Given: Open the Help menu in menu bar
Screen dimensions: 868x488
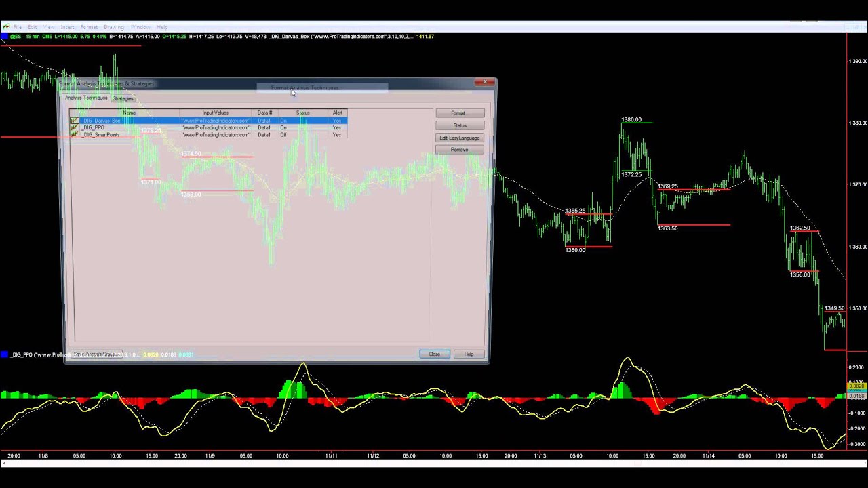Looking at the screenshot, I should pos(162,27).
